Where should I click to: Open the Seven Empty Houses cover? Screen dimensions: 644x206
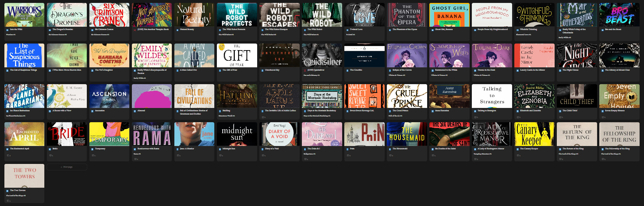pos(619,96)
